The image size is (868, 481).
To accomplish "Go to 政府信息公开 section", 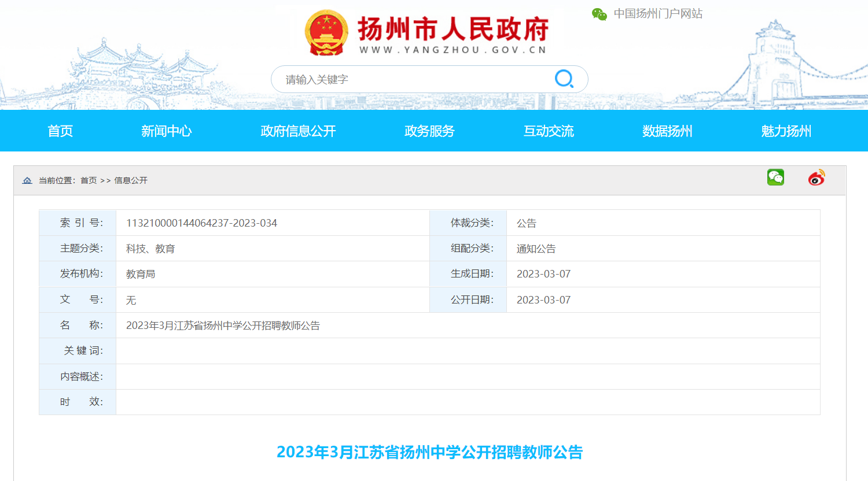I will 298,131.
